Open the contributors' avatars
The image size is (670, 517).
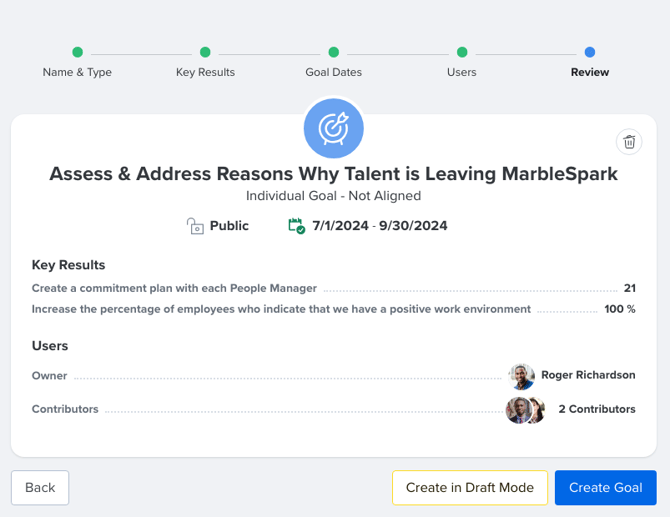click(525, 410)
